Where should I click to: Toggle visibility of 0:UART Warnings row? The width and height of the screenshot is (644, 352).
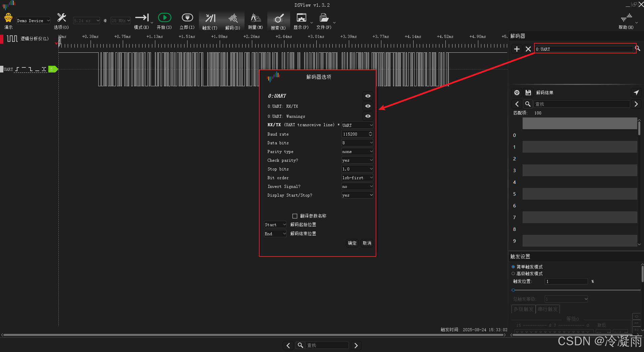coord(368,116)
